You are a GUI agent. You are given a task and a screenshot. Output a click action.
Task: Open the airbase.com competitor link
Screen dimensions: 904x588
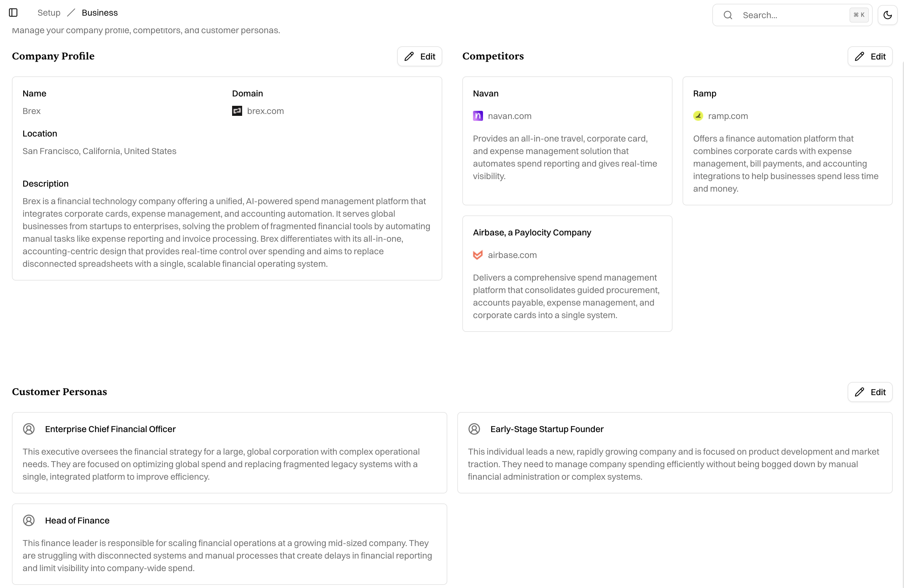pos(512,255)
